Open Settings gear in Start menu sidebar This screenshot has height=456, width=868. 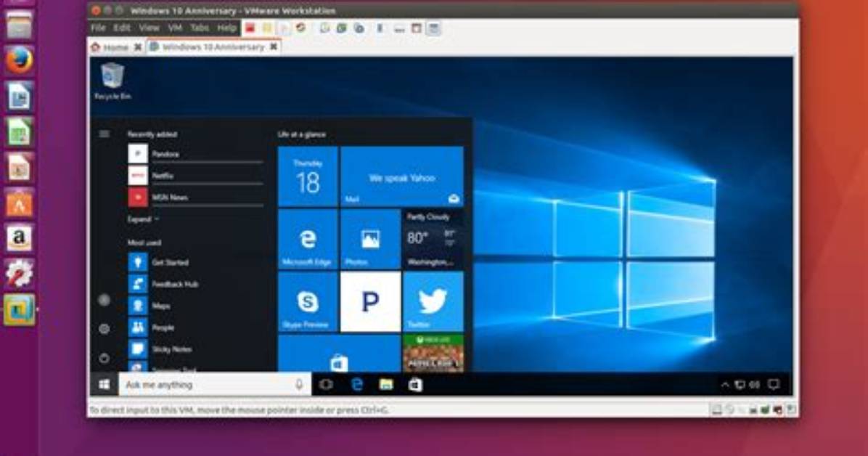point(104,329)
